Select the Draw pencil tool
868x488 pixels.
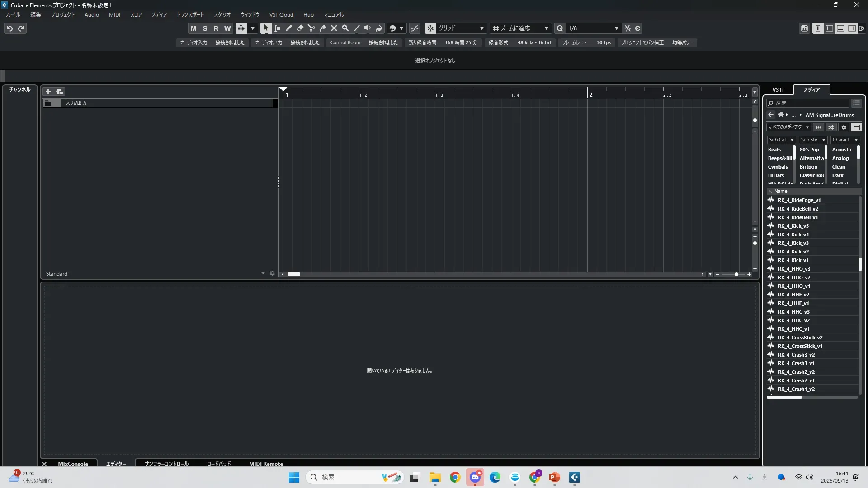[x=289, y=28]
